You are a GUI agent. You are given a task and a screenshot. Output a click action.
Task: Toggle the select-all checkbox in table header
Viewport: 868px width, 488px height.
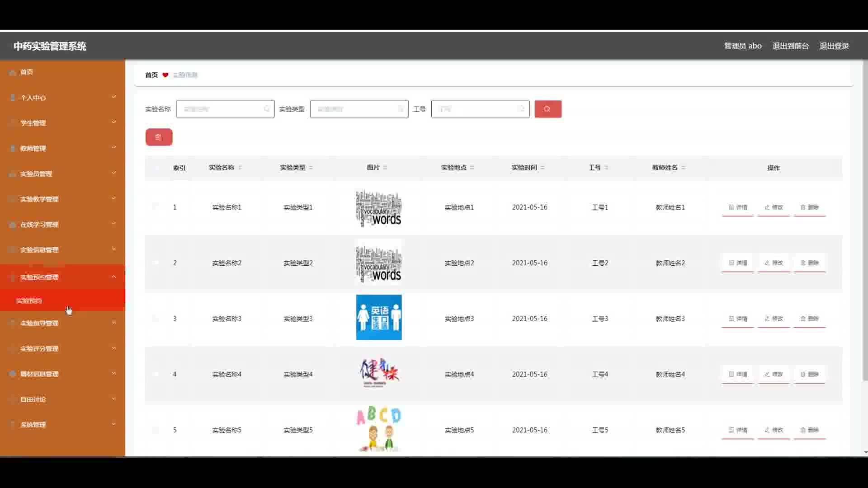[156, 168]
